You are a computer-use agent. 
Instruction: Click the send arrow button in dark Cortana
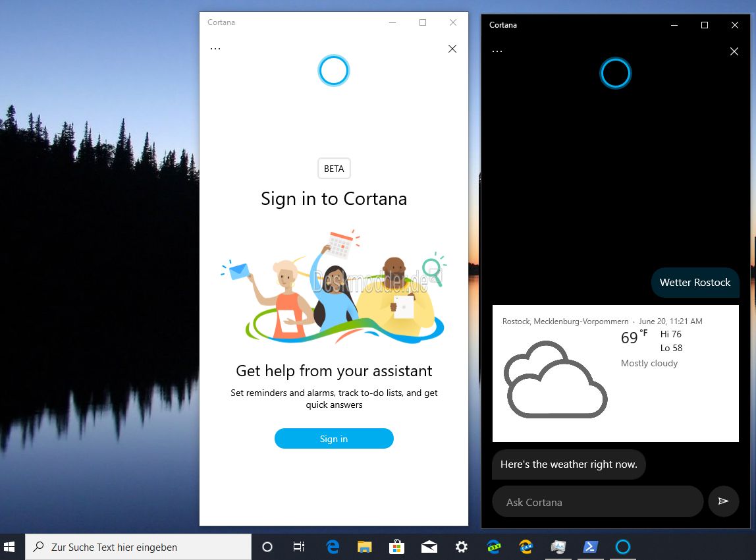[x=723, y=501]
